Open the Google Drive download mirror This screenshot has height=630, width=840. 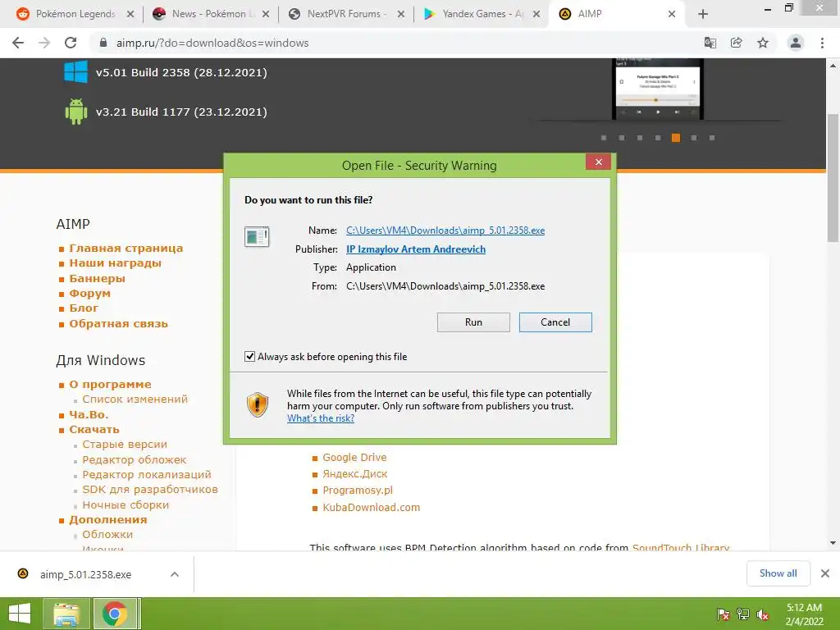click(354, 458)
